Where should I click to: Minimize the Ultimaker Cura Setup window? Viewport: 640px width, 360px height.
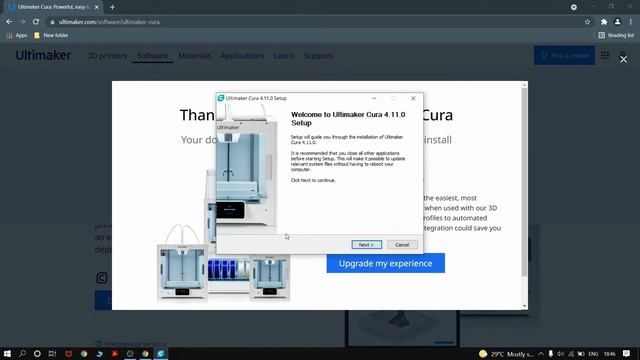(374, 98)
